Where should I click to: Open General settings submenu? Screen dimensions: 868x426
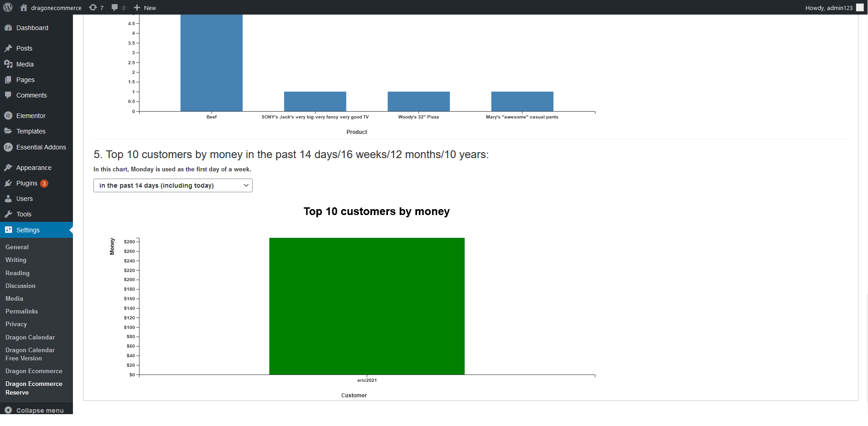coord(17,247)
